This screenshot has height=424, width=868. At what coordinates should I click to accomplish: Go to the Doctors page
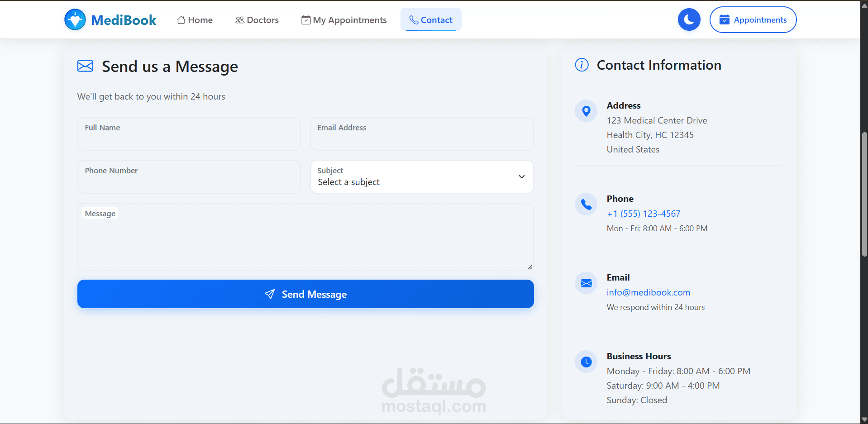257,20
